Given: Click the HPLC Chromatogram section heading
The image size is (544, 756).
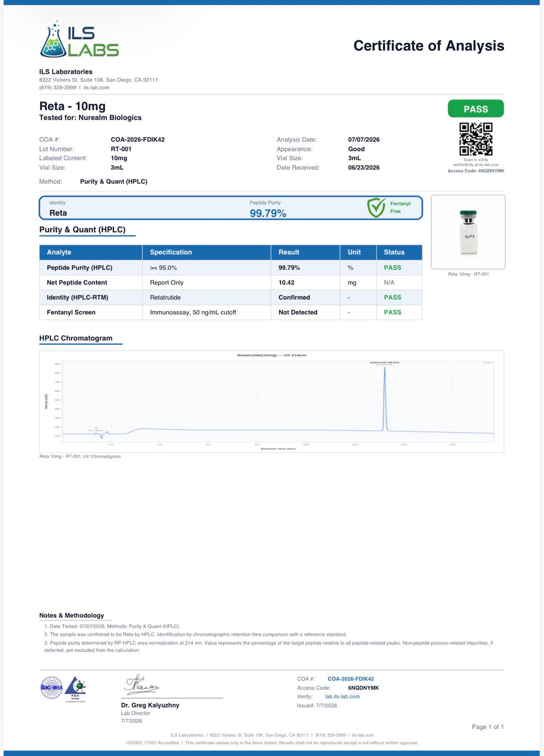Looking at the screenshot, I should 76,338.
